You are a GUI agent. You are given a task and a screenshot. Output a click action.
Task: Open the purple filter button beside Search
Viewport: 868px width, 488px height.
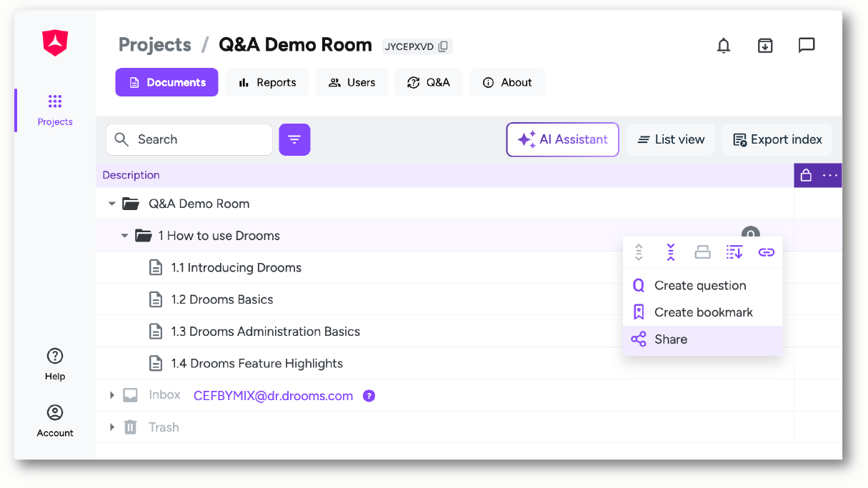click(294, 139)
